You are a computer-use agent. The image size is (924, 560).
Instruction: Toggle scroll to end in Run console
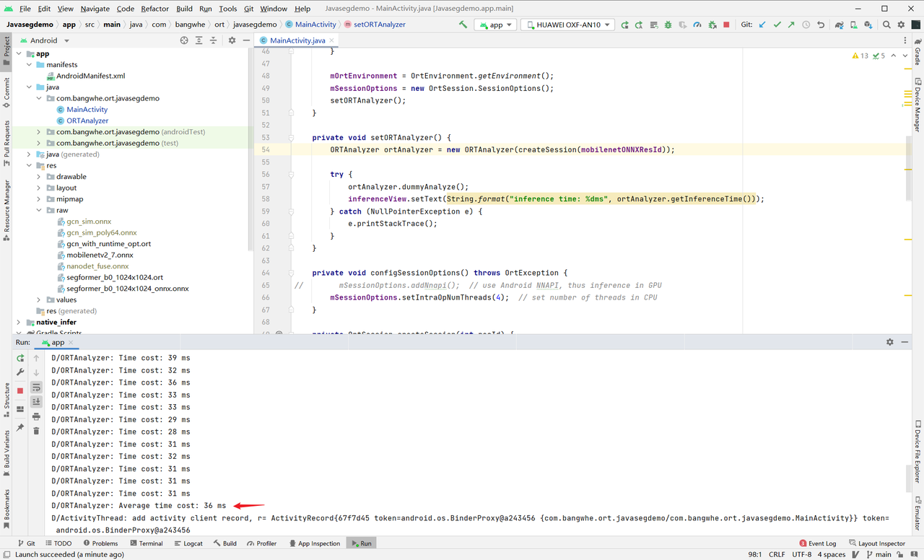(36, 402)
